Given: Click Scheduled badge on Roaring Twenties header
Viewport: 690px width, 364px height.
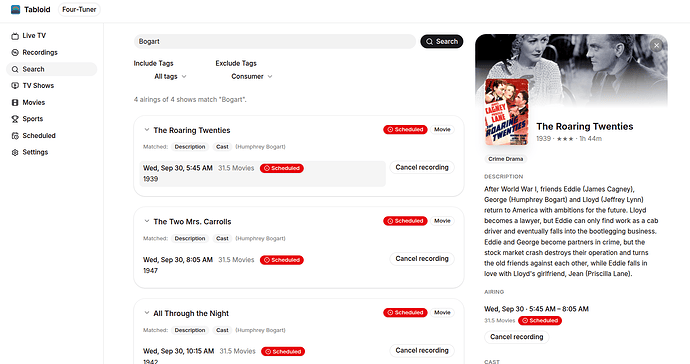Looking at the screenshot, I should click(405, 129).
